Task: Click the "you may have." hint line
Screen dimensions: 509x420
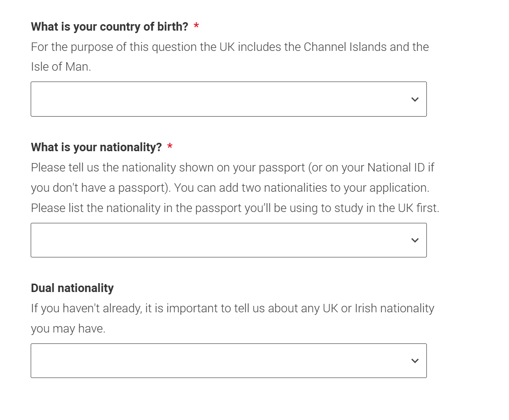Action: [x=68, y=329]
